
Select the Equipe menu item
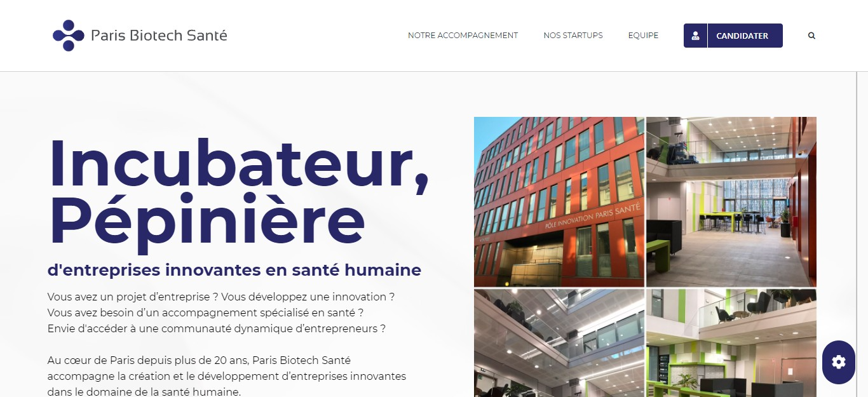[x=643, y=36]
